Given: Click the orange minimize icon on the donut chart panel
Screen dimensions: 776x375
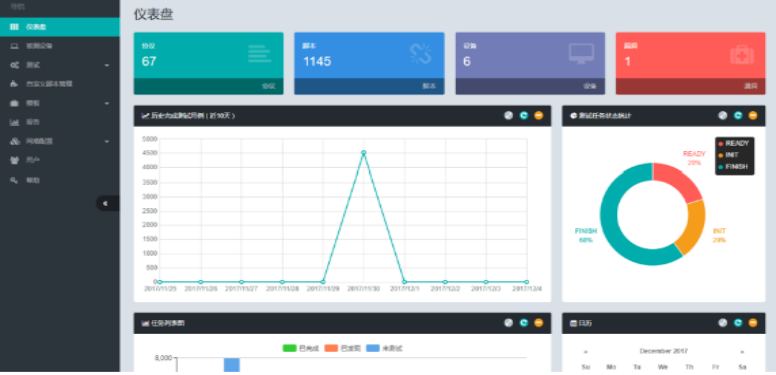Looking at the screenshot, I should pyautogui.click(x=753, y=116).
